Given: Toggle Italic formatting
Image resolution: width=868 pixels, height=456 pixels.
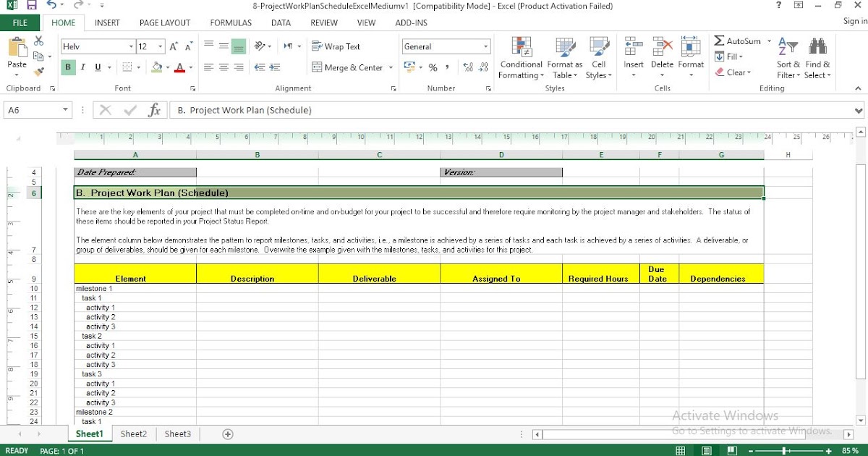Looking at the screenshot, I should pyautogui.click(x=82, y=67).
